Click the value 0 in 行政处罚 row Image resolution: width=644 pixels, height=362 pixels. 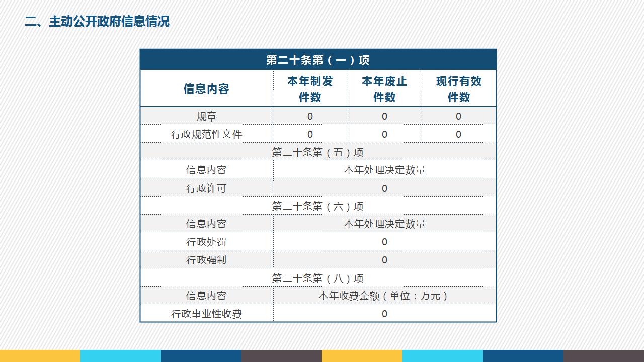point(384,242)
